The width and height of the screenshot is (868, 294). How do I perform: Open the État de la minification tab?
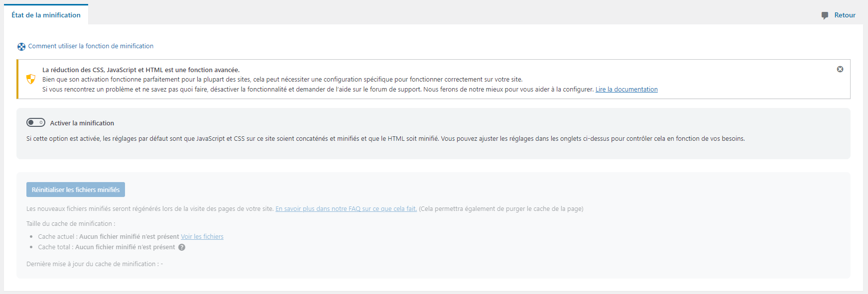point(46,15)
